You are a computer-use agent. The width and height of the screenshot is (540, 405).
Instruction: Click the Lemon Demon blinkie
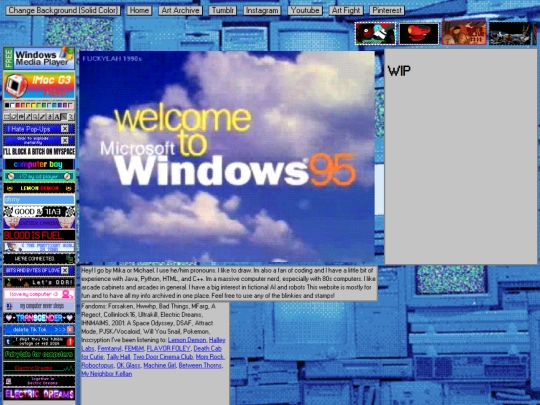tap(39, 188)
